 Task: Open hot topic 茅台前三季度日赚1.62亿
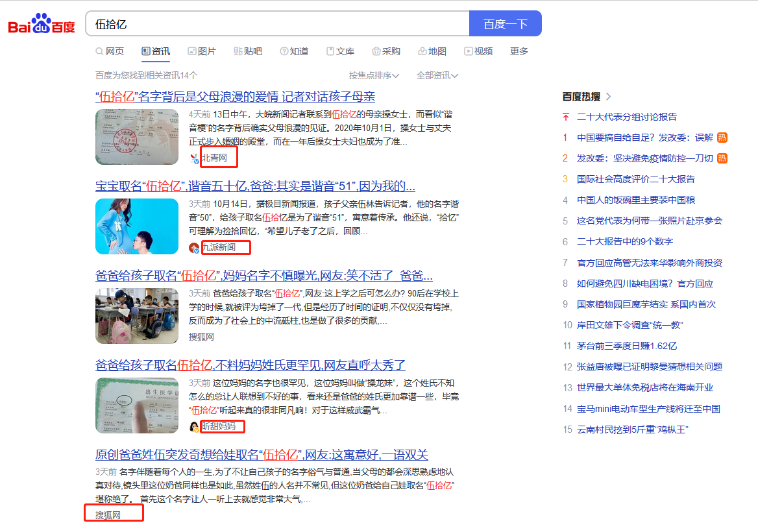click(626, 346)
